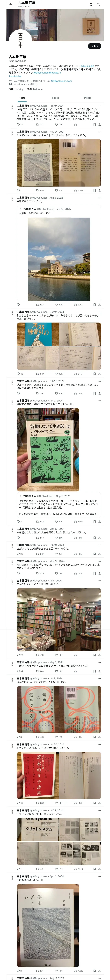Open the 68.1K Followers list
This screenshot has width=110, height=980.
pos(35,89)
